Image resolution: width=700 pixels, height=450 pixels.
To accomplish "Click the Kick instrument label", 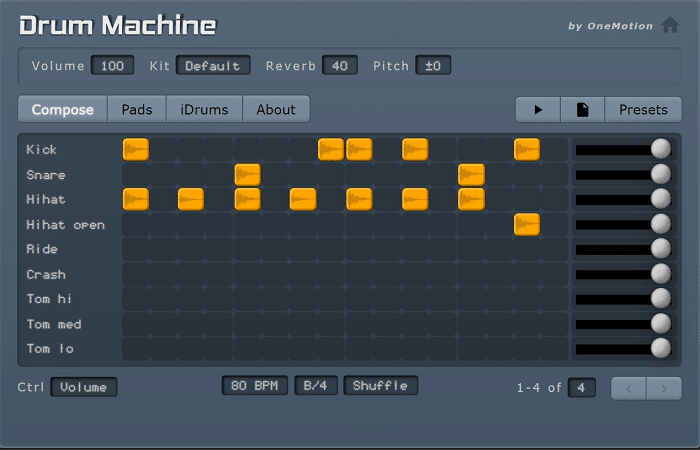I will (42, 150).
